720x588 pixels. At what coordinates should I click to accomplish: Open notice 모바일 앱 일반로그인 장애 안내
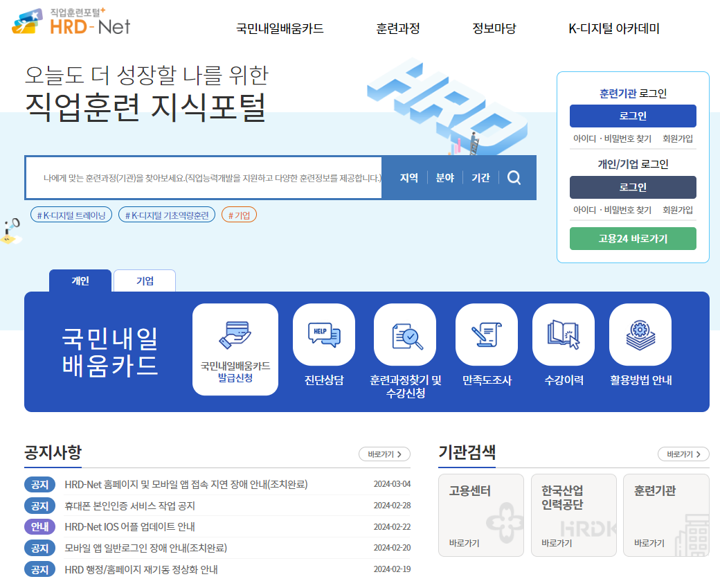coord(145,548)
